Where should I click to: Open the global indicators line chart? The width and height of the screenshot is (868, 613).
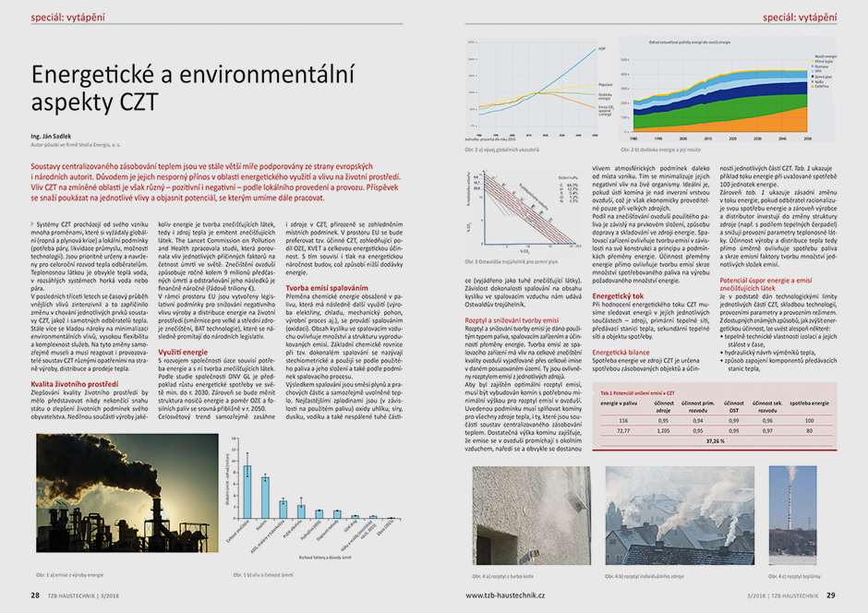(x=540, y=90)
